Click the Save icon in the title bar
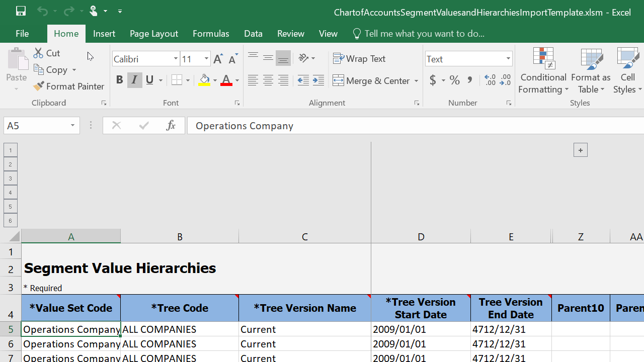The height and width of the screenshot is (362, 644). coord(21,11)
